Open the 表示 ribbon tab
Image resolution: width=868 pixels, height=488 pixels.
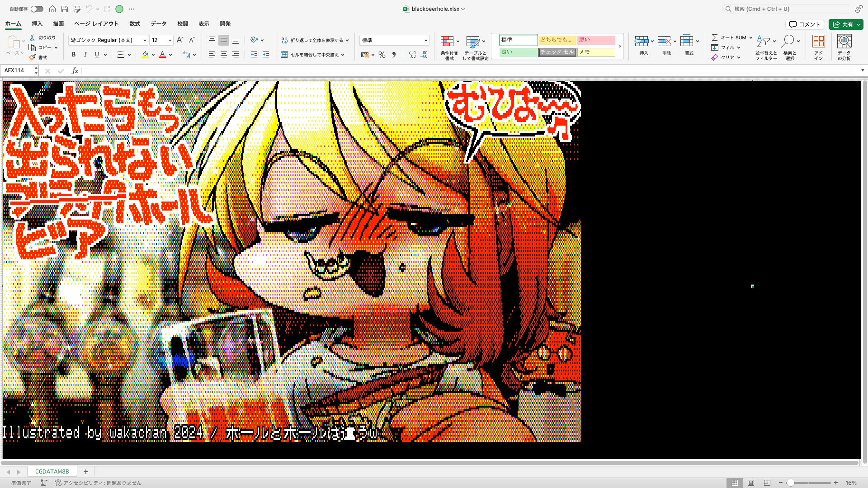[x=204, y=24]
